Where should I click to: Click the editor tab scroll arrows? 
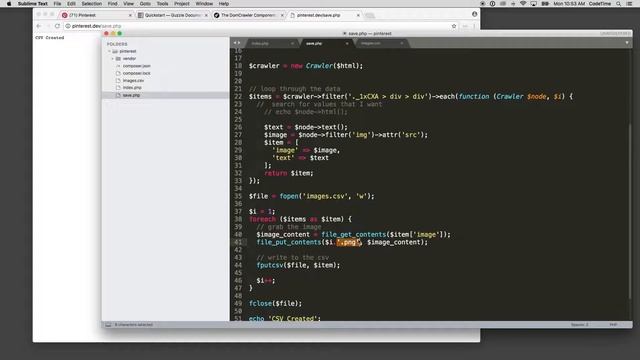(x=237, y=43)
